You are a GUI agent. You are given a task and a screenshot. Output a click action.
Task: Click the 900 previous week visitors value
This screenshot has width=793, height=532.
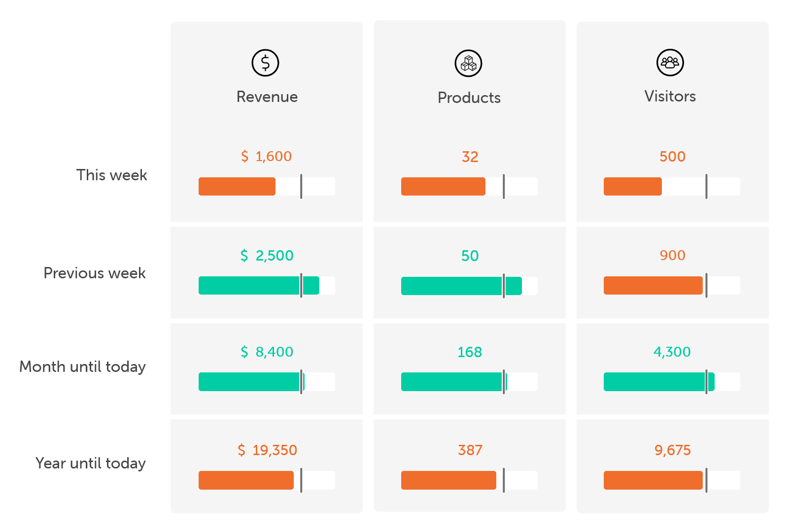click(672, 255)
